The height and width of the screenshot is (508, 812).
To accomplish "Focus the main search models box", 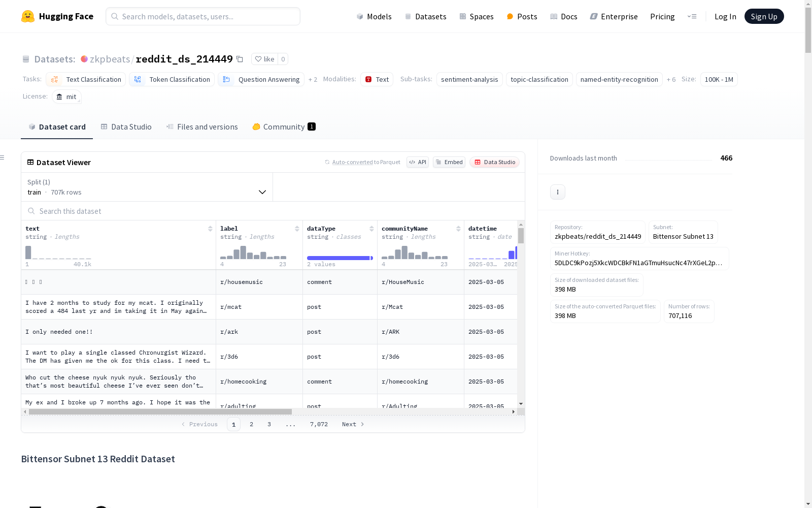I will (x=203, y=16).
